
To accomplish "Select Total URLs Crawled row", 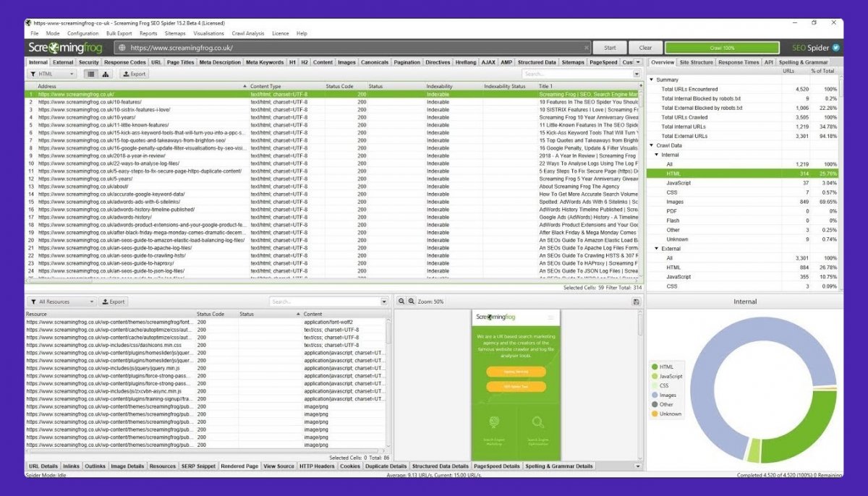I will tap(743, 117).
